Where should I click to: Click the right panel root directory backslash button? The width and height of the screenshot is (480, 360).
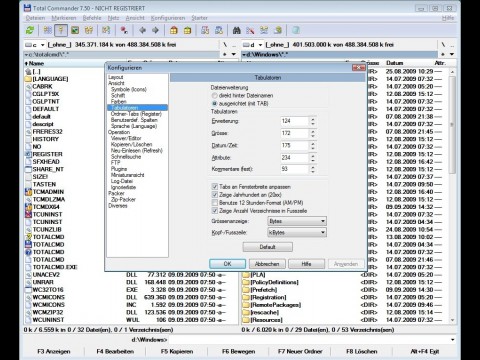[x=443, y=45]
